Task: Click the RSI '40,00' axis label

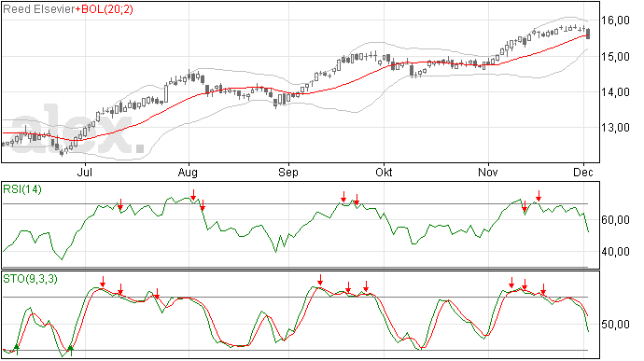Action: (x=615, y=251)
